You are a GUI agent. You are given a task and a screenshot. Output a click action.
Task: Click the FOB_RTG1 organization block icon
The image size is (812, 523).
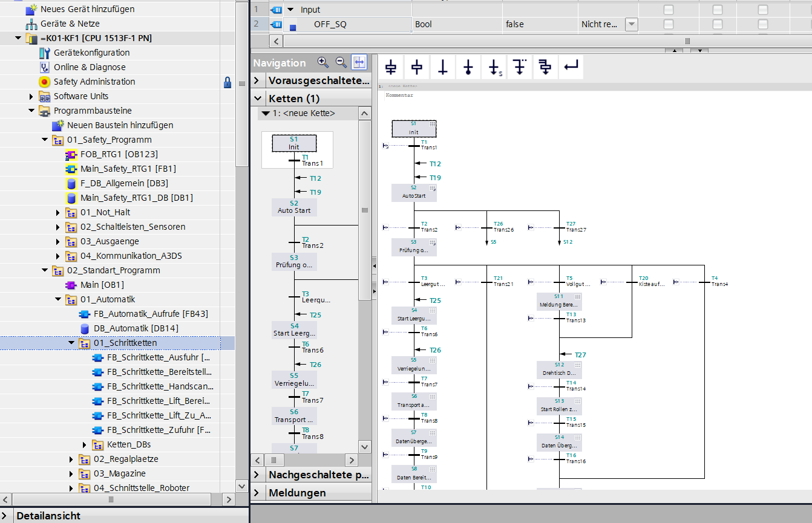point(71,154)
